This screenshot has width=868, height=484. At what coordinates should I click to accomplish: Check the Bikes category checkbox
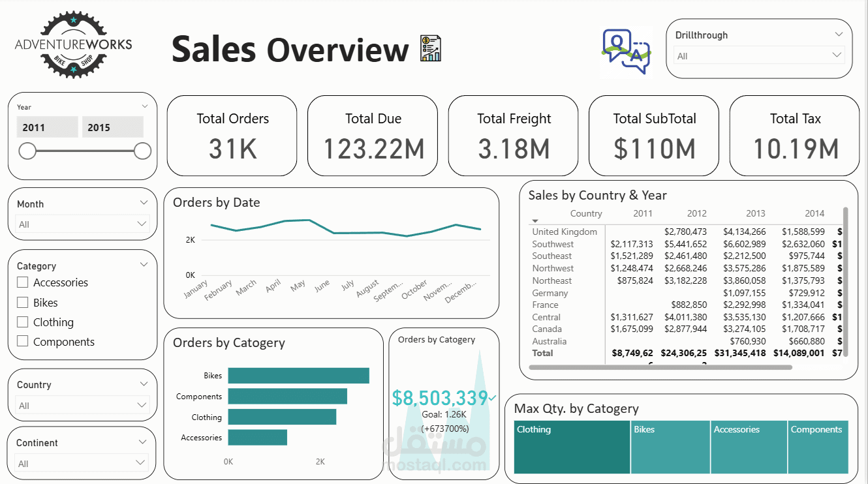[23, 303]
